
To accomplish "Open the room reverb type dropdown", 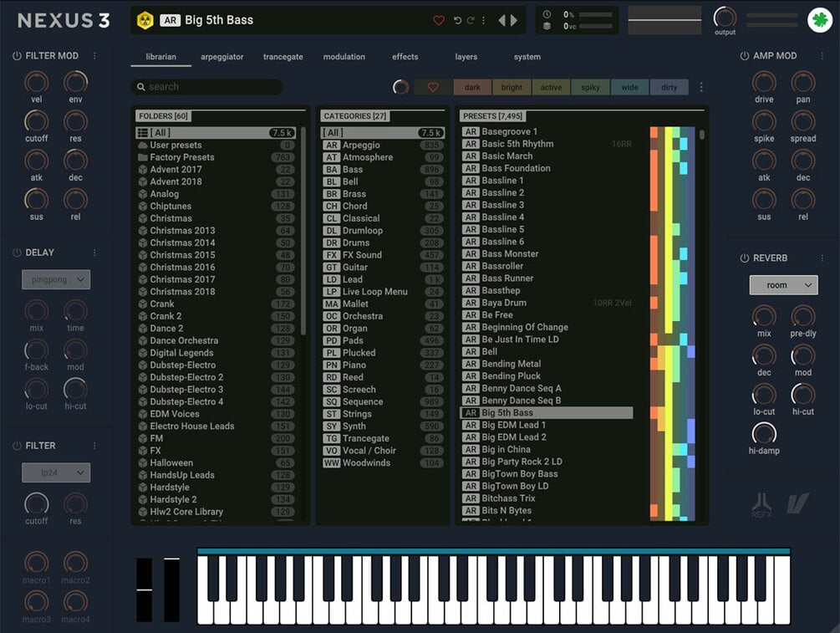I will tap(783, 285).
